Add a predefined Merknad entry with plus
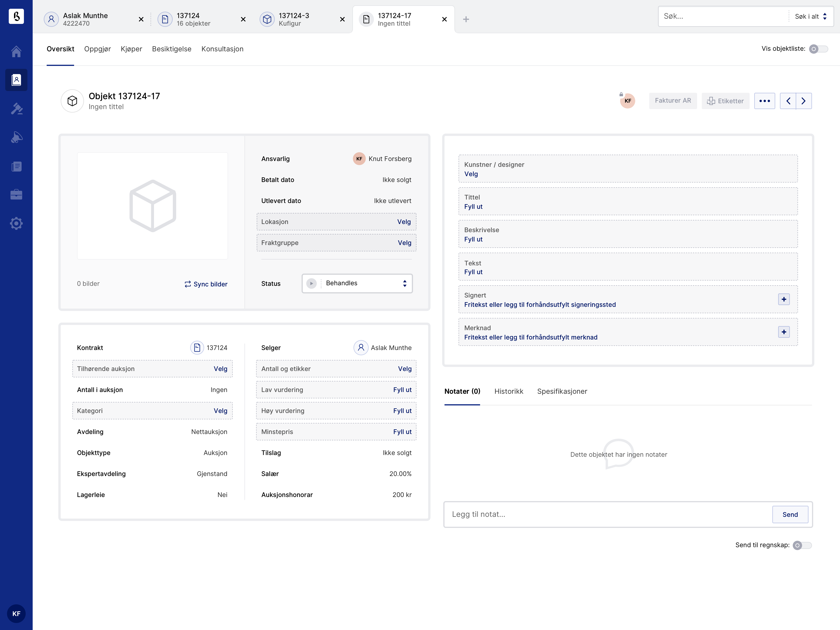The height and width of the screenshot is (630, 840). click(x=784, y=332)
